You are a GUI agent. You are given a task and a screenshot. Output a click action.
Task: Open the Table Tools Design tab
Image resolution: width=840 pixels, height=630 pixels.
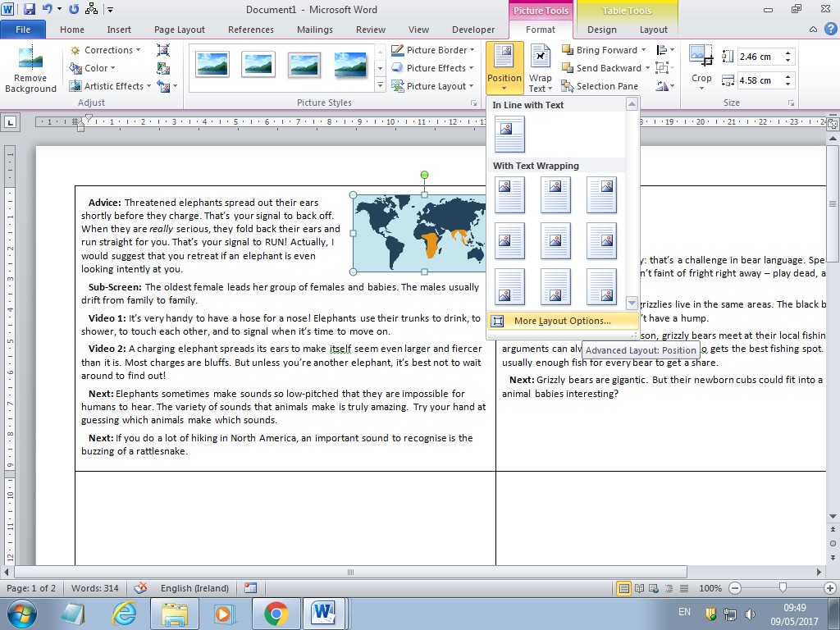pyautogui.click(x=601, y=30)
